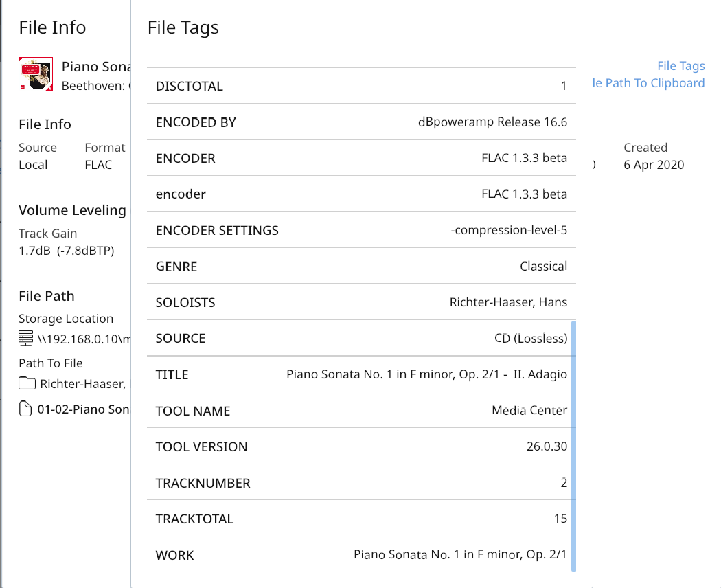Click the Richter-Haaser folder path text
The image size is (721, 588).
pos(83,384)
